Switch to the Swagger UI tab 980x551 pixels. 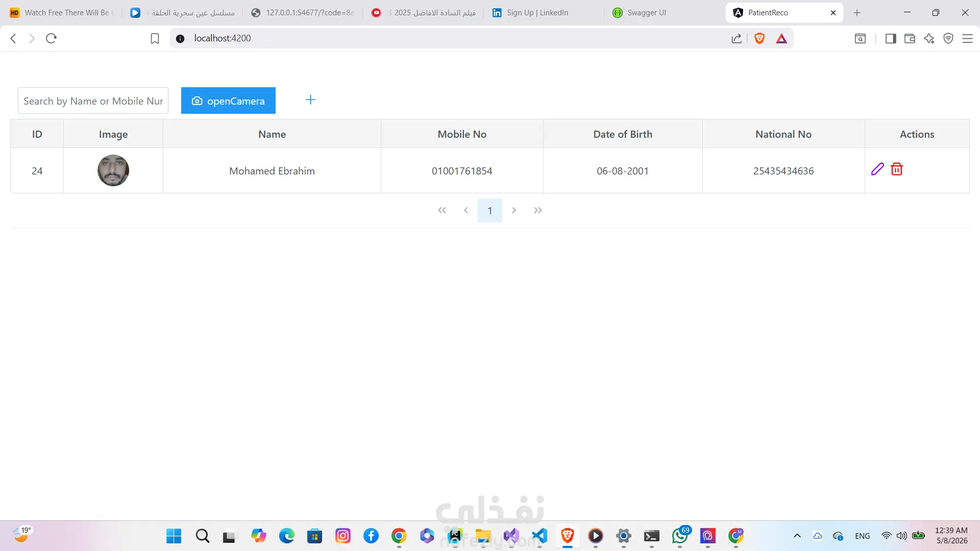coord(664,13)
